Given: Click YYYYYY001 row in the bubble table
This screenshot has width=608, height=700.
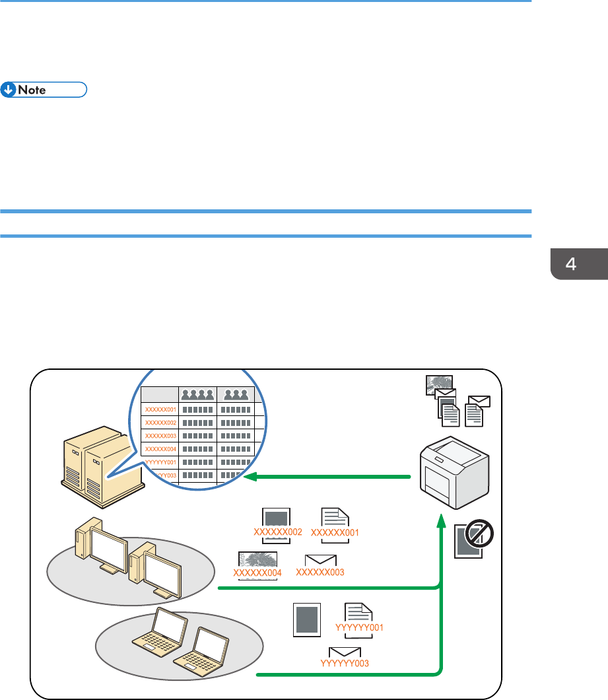Looking at the screenshot, I should tap(198, 462).
